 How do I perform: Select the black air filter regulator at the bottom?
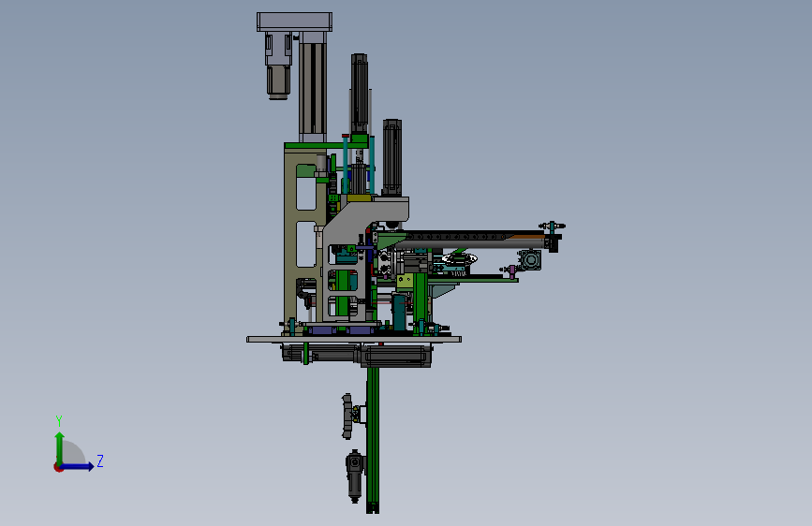click(355, 476)
